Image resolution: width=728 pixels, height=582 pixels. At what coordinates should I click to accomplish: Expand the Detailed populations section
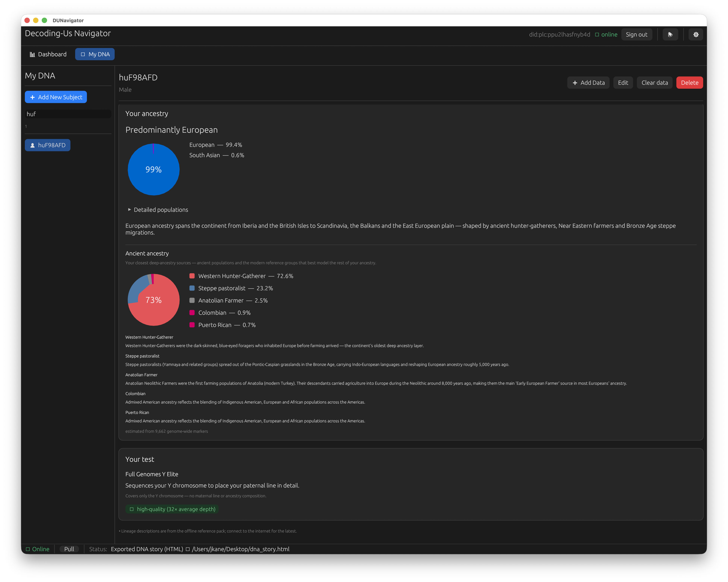[x=158, y=210]
